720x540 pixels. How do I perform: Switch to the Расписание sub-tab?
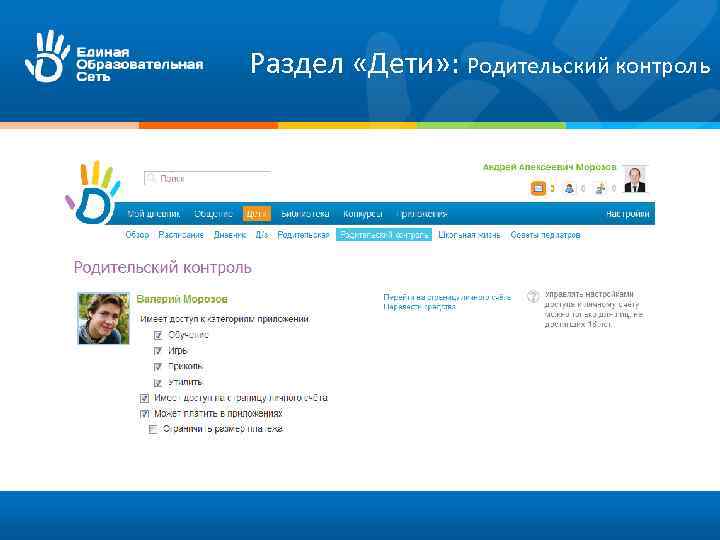pyautogui.click(x=181, y=235)
